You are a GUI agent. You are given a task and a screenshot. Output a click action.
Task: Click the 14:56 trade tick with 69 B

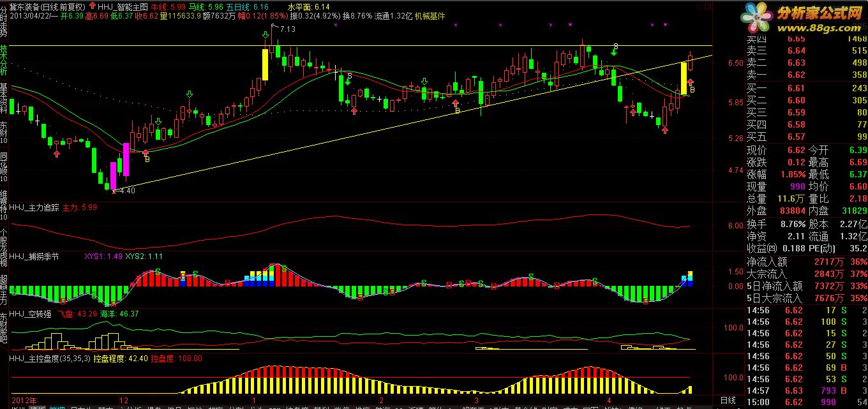807,367
